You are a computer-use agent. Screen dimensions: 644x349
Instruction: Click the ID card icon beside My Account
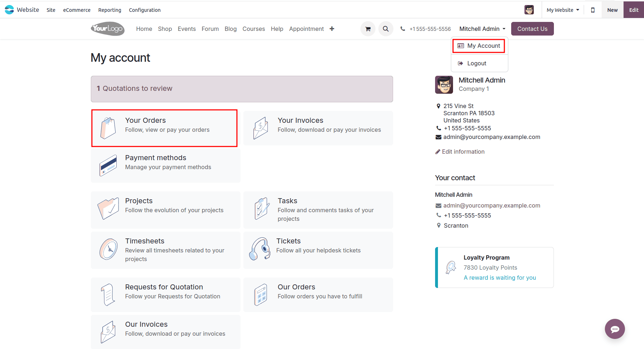[x=461, y=46]
